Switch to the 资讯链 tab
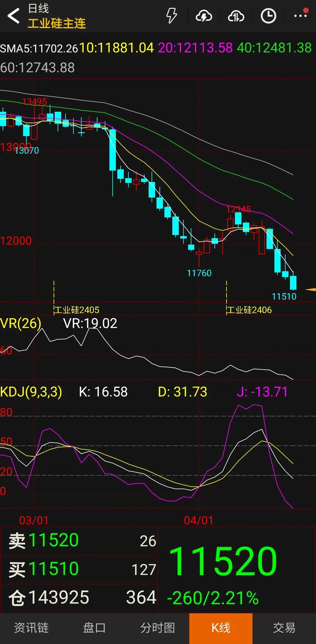This screenshot has width=316, height=644. (32, 628)
